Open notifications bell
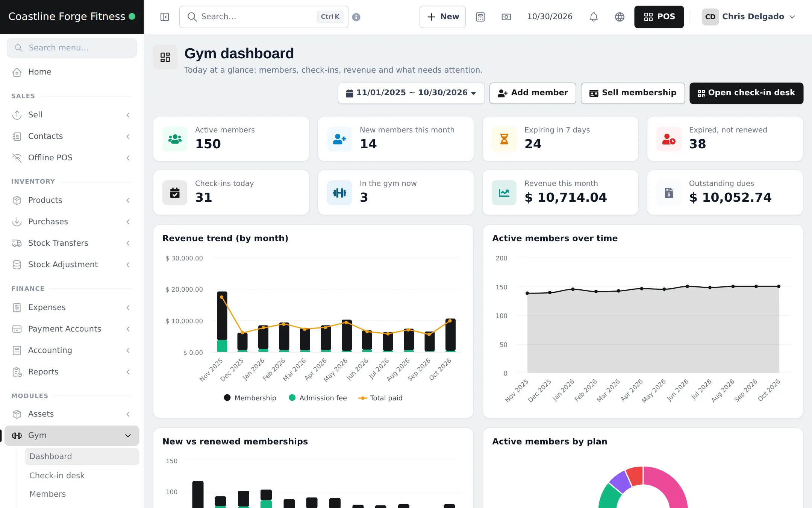812x508 pixels. pyautogui.click(x=594, y=17)
